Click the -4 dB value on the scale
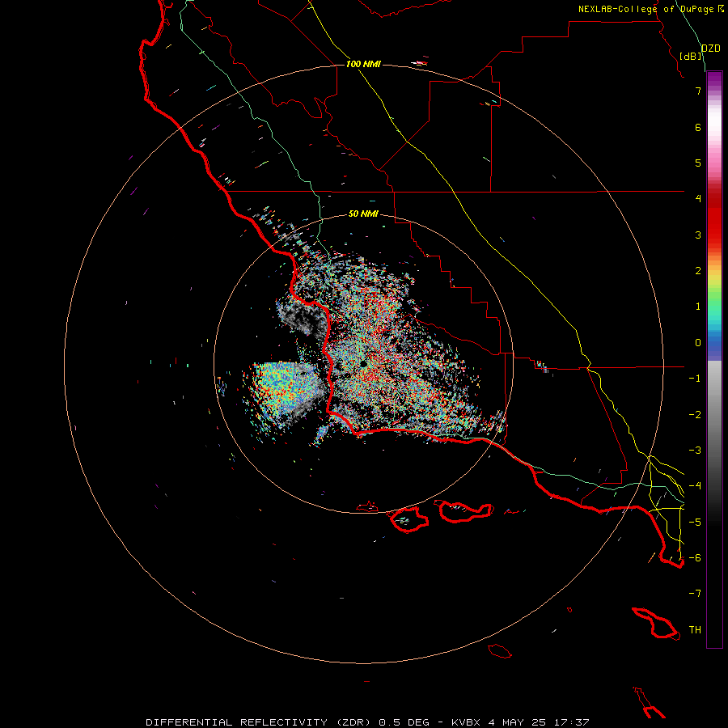Screen dimensions: 728x728 [695, 486]
